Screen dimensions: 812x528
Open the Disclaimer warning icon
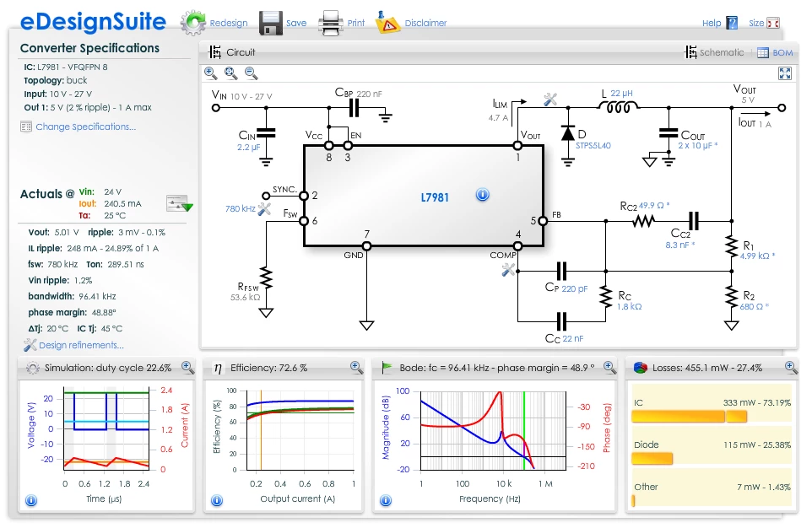[x=388, y=22]
